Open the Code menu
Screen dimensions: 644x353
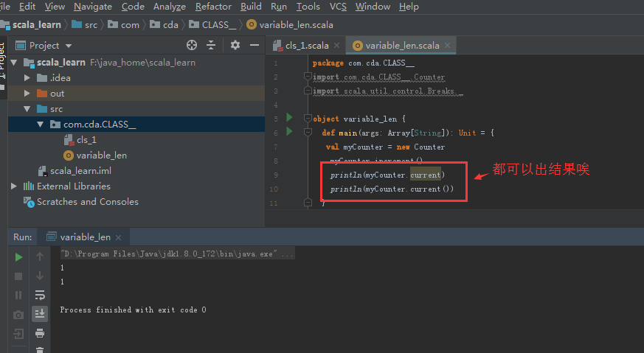coord(133,7)
